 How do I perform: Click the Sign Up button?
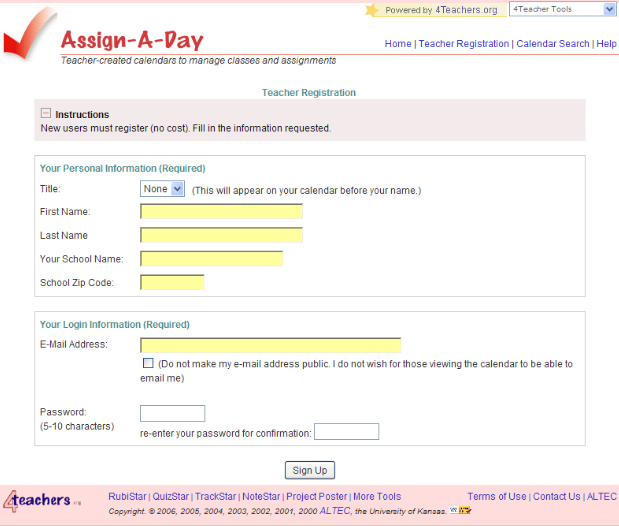click(310, 470)
